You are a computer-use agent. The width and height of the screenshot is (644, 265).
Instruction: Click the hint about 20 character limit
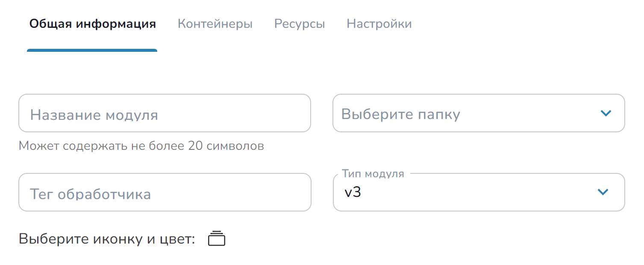pos(141,146)
